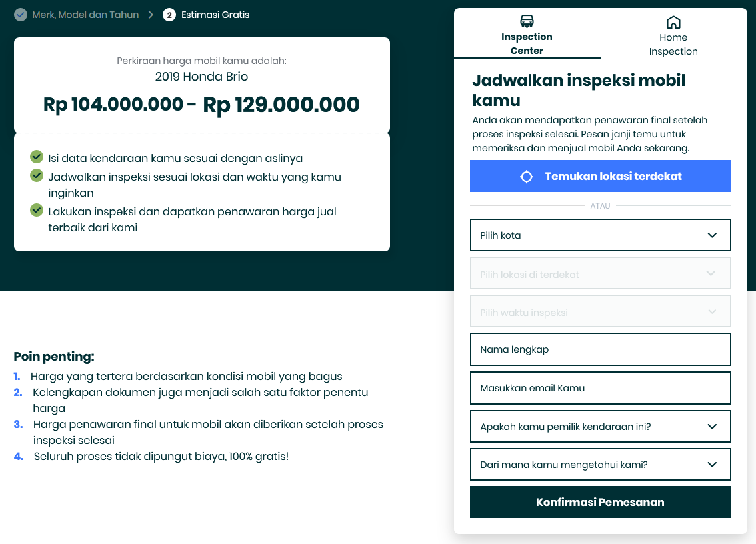This screenshot has width=756, height=544.
Task: Open 'Dari mana kamu mengetahui kami?' dropdown
Action: coord(600,465)
